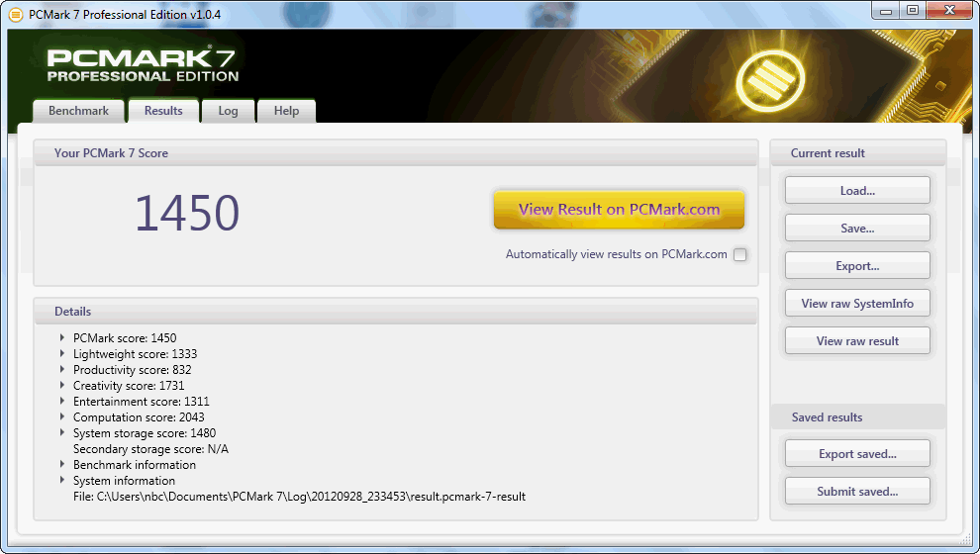Viewport: 980px width, 554px height.
Task: Click the Export... button
Action: click(x=857, y=265)
